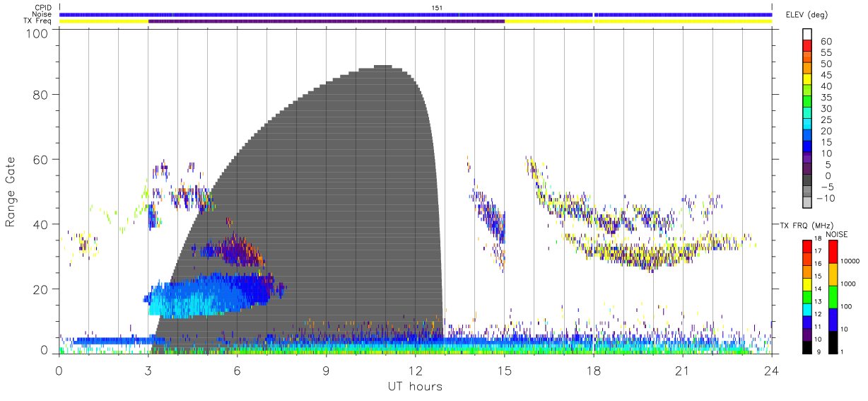Click the 9 tick label on UT hours axis
868x401 pixels.
coord(327,371)
